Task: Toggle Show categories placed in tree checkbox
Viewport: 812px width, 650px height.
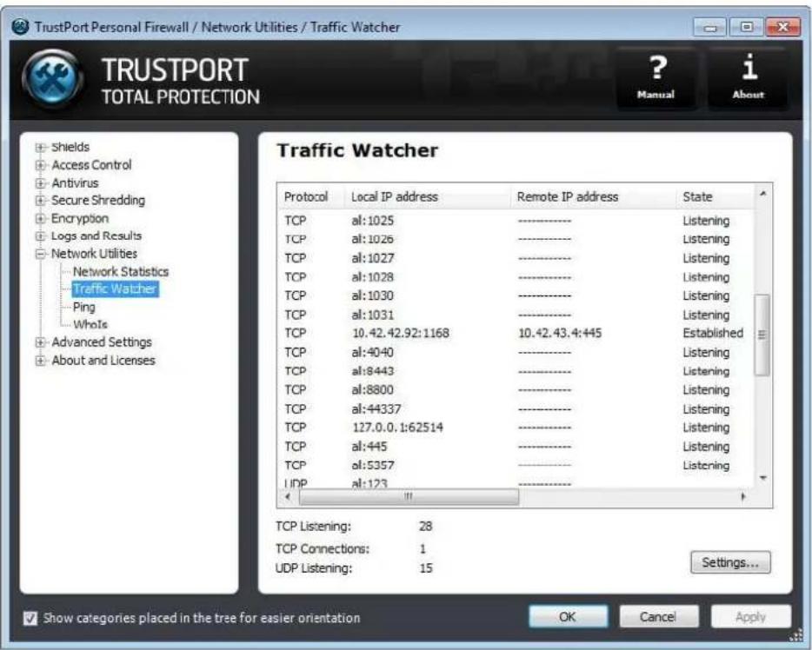Action: 30,618
